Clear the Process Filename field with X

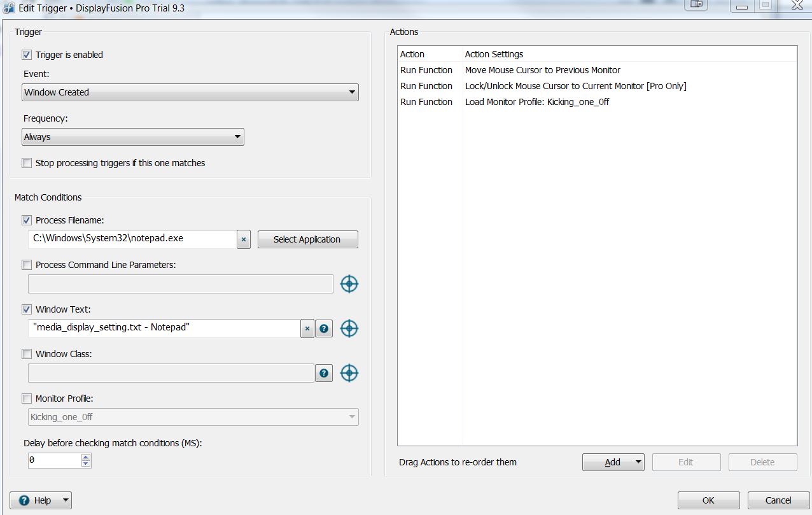pyautogui.click(x=243, y=239)
